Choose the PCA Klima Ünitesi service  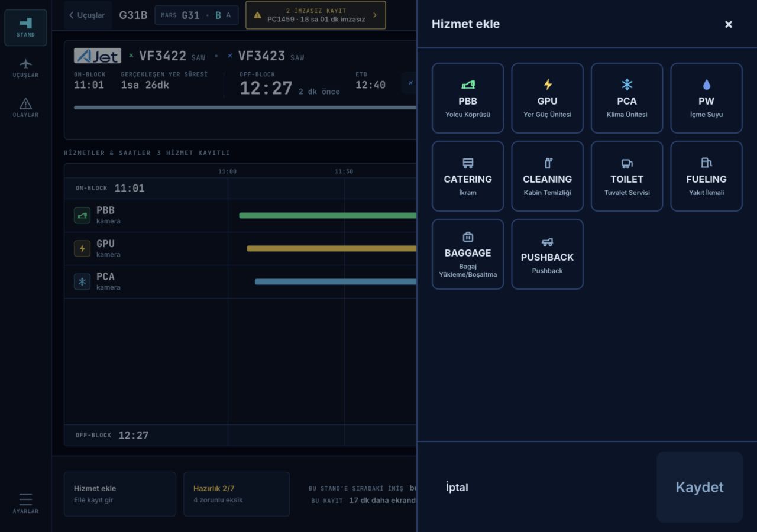[627, 98]
